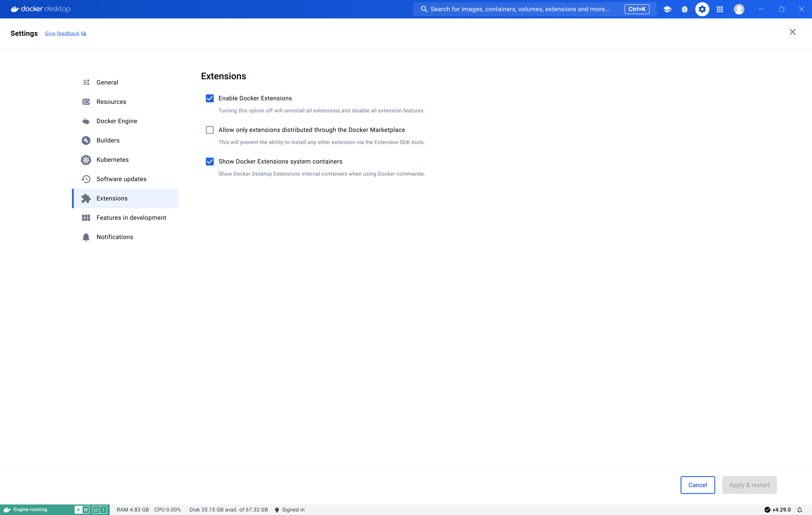Open the engine more options kebab menu

point(104,510)
